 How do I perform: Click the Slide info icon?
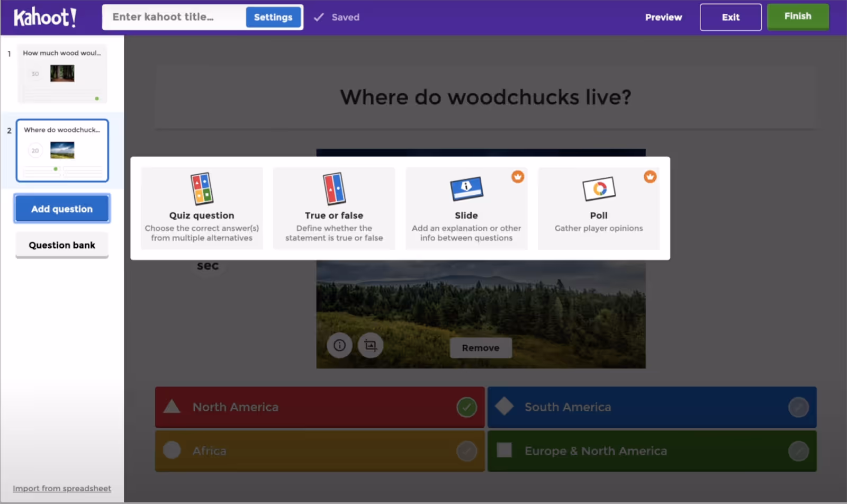pyautogui.click(x=466, y=188)
